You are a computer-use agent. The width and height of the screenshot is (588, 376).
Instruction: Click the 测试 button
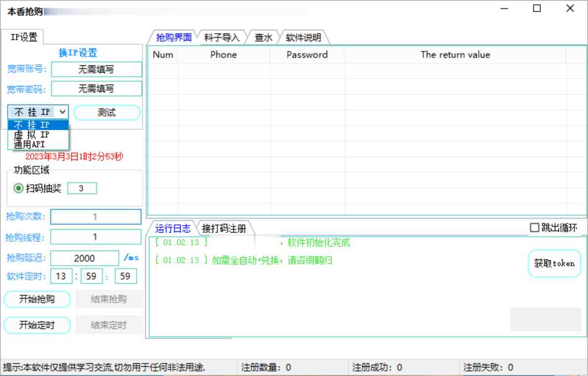(107, 112)
